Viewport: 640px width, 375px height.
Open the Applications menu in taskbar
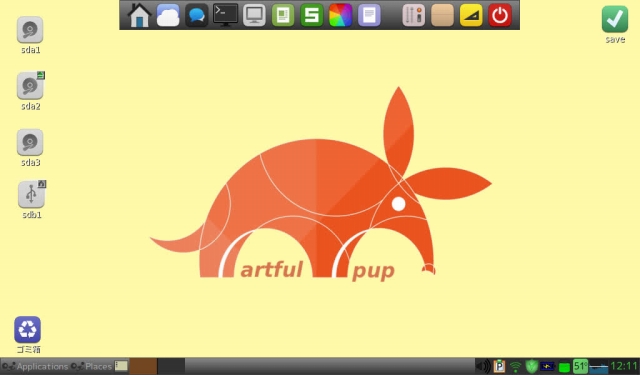coord(35,366)
